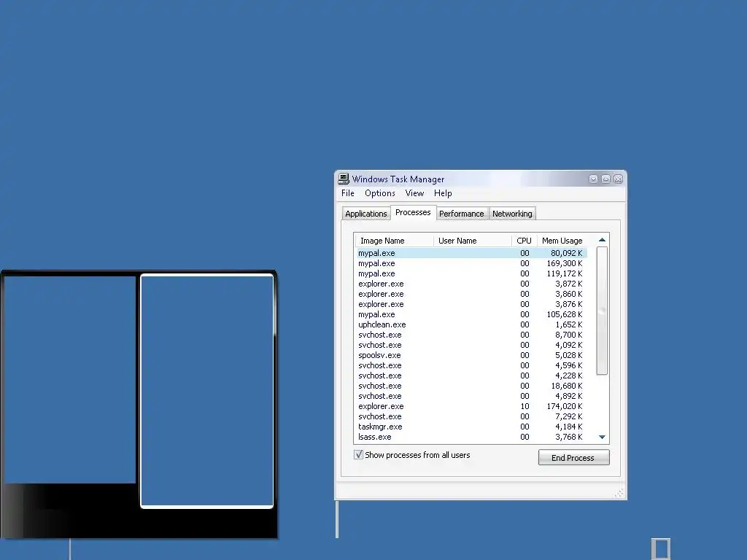747x560 pixels.
Task: Click the process list scroll-down arrow
Action: (x=602, y=437)
